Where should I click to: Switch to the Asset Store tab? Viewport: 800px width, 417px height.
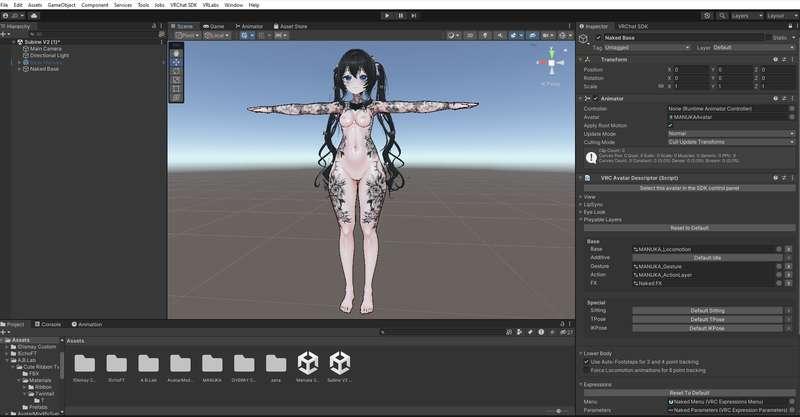click(x=290, y=26)
